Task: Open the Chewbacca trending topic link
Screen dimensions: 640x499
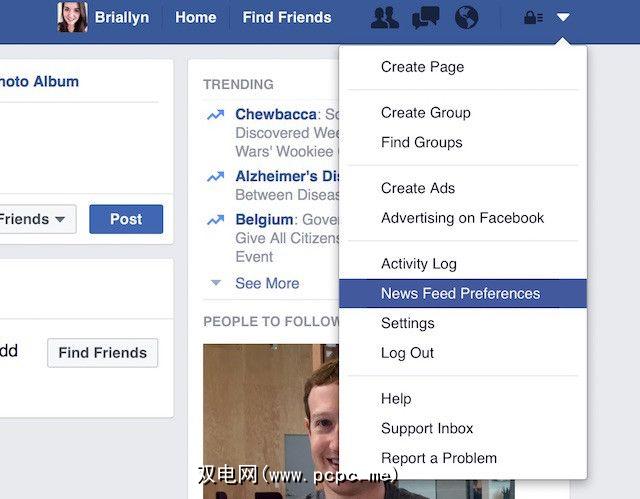Action: point(276,114)
